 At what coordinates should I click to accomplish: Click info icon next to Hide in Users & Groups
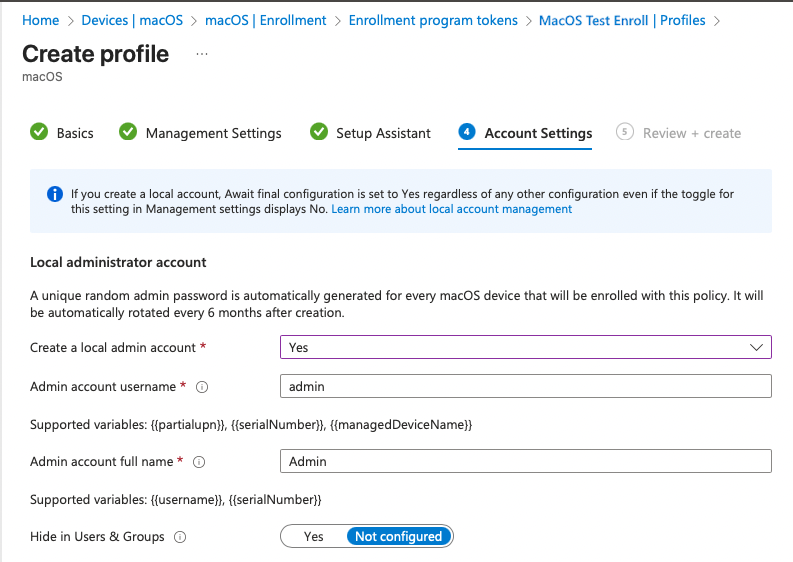click(180, 537)
